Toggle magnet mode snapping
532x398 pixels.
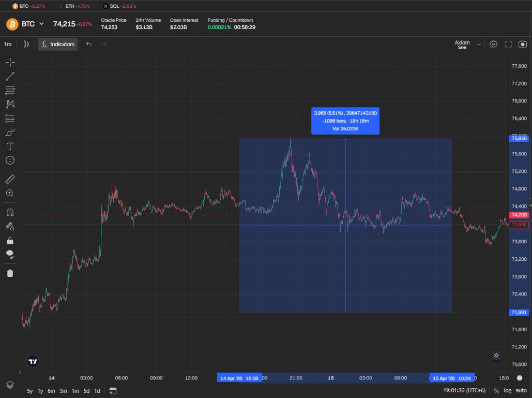tap(10, 212)
